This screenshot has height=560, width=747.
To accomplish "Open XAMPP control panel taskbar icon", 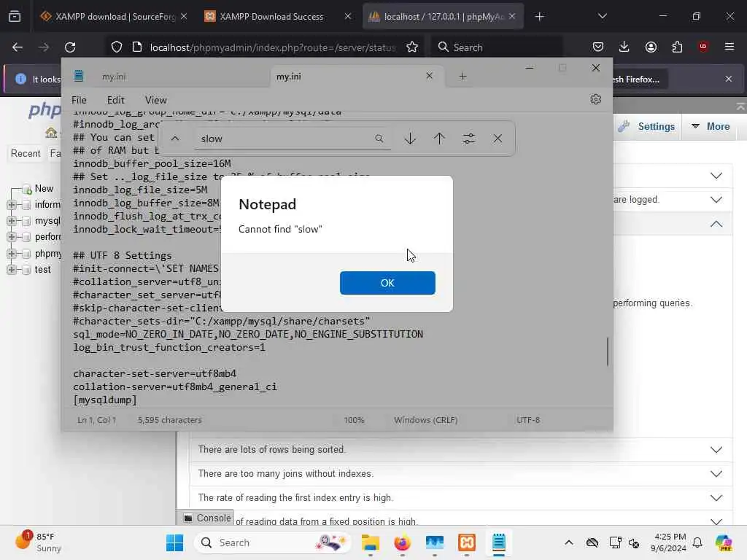I will tap(467, 542).
